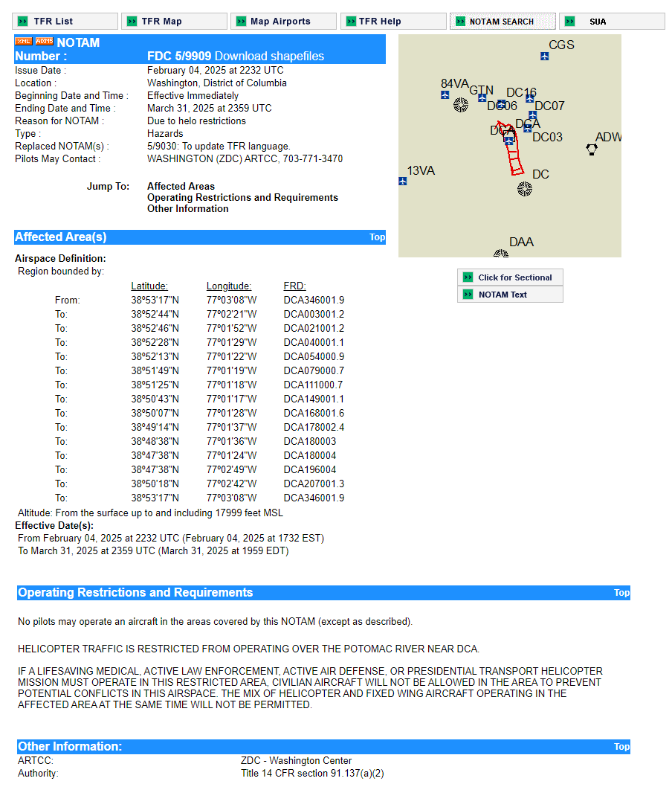Click FRD value 'DCA003001.2'
672x787 pixels.
coord(314,314)
